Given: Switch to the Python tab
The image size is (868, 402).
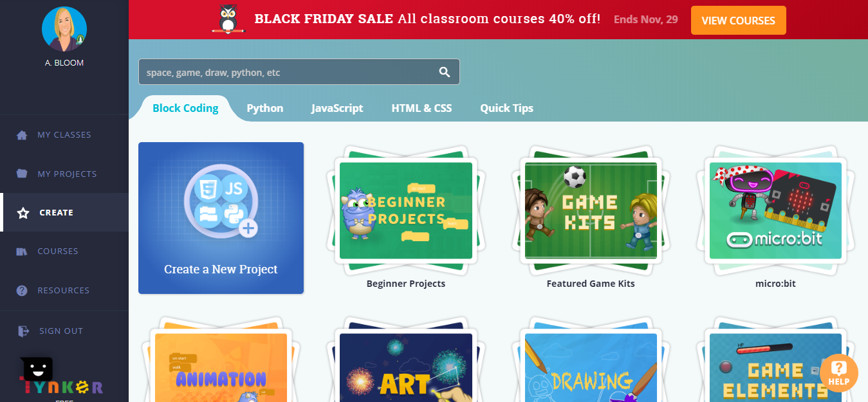Looking at the screenshot, I should pos(265,108).
